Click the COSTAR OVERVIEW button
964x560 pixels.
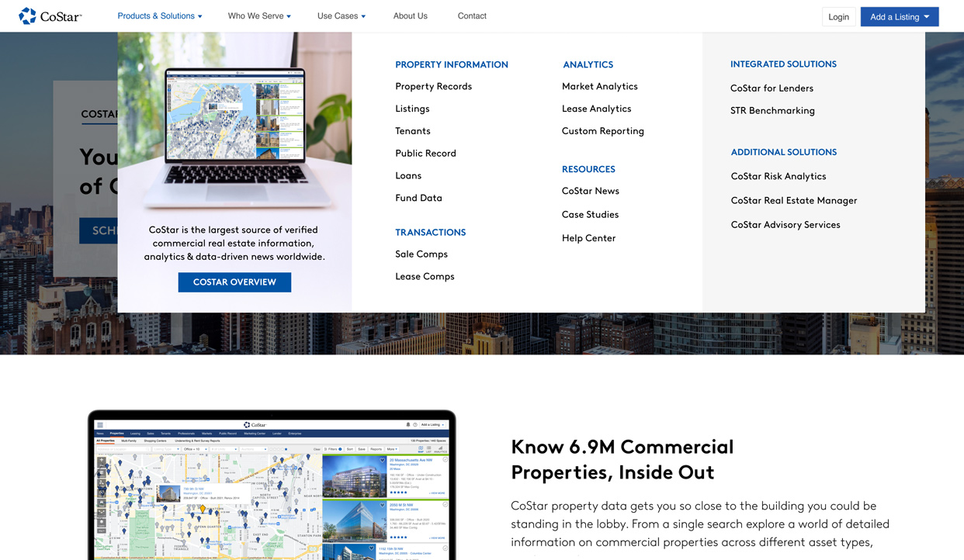[234, 282]
